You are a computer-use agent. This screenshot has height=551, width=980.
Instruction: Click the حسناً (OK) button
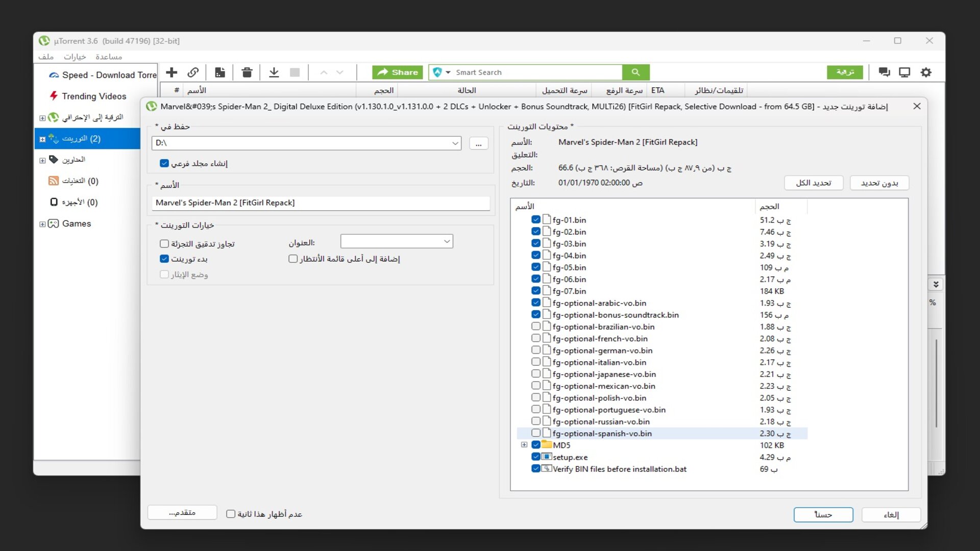click(x=823, y=515)
